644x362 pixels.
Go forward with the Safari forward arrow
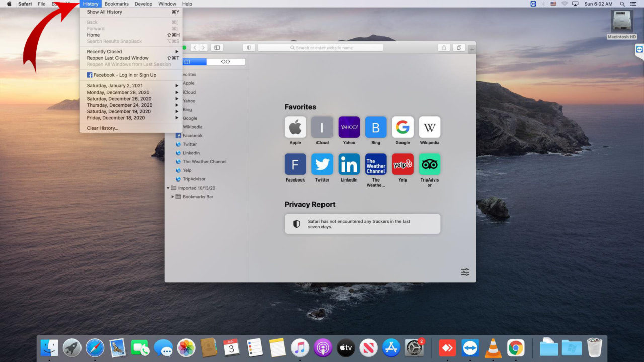click(x=203, y=48)
